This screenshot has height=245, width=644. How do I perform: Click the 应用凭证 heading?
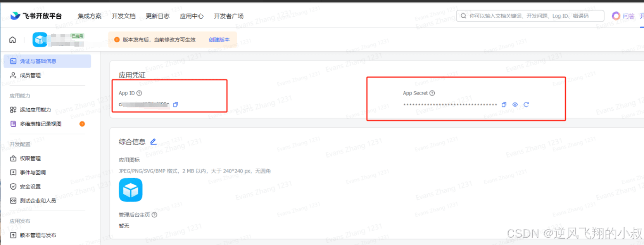[x=132, y=75]
